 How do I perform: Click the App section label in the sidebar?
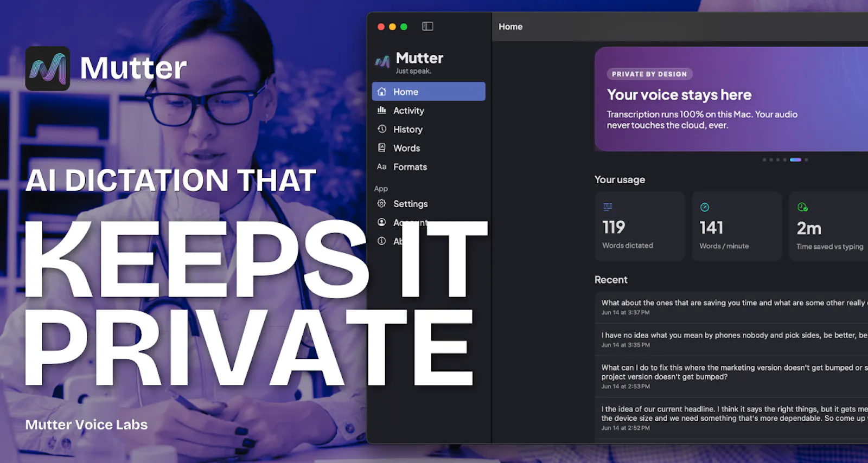point(381,189)
